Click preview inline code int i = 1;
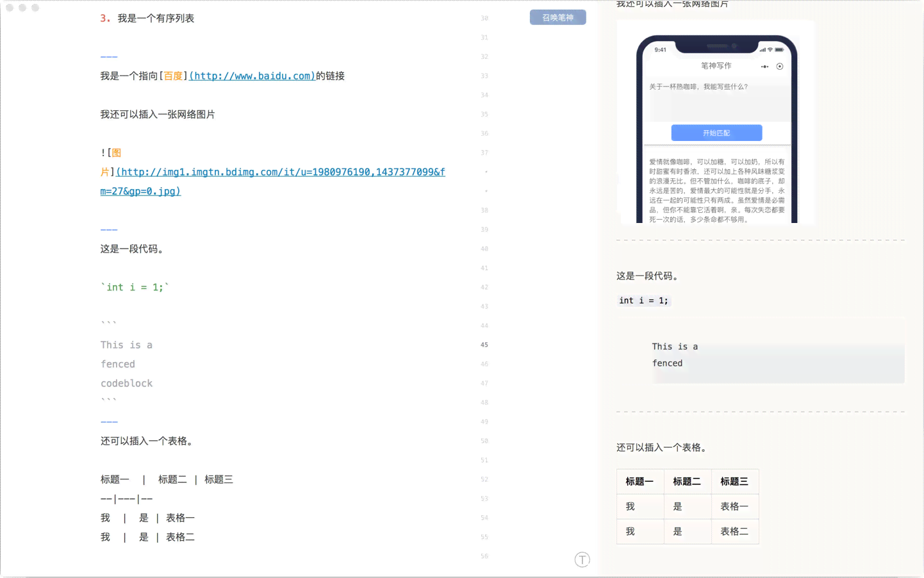 (643, 301)
